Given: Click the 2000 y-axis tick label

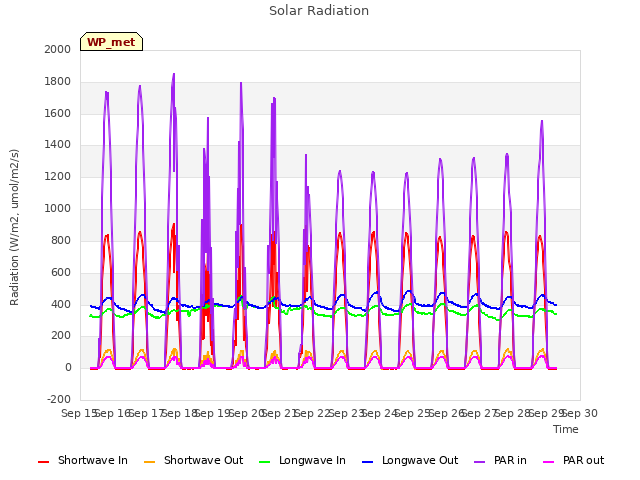Looking at the screenshot, I should (x=58, y=49).
